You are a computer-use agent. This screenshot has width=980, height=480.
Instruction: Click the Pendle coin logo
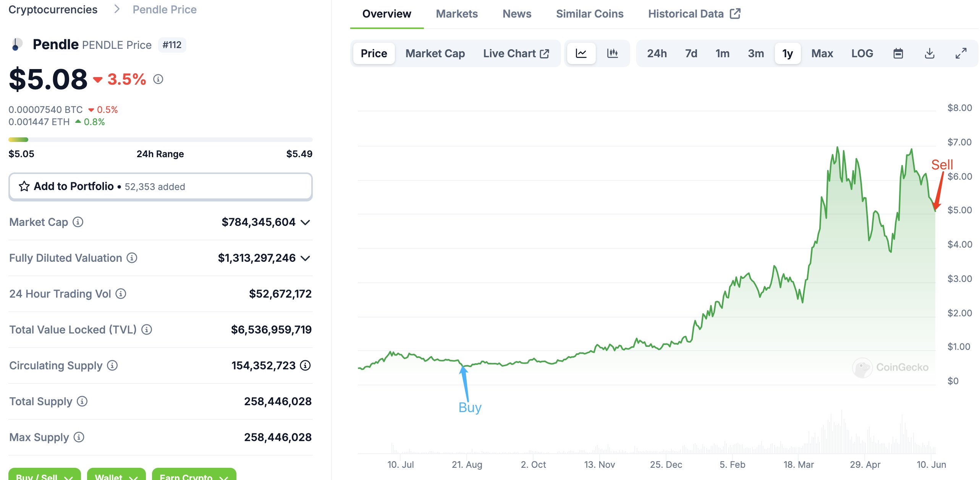pyautogui.click(x=16, y=45)
